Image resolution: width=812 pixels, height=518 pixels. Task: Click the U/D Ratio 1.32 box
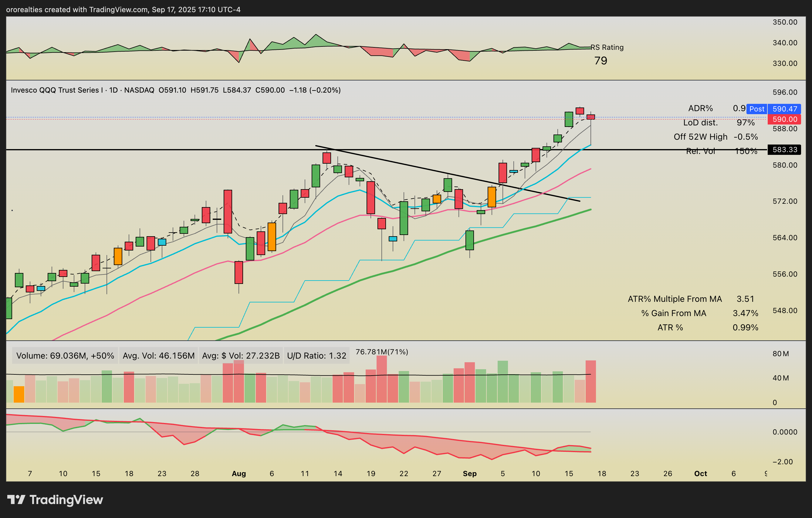316,356
